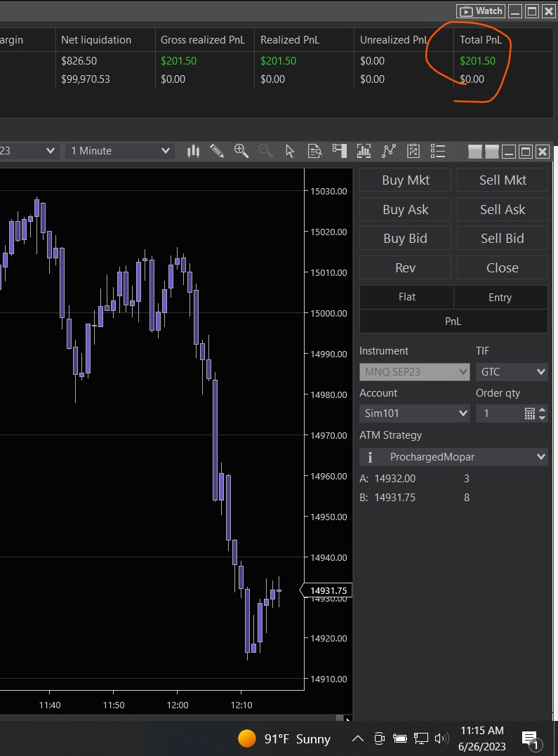
Task: Open the chart style bars icon
Action: [x=193, y=151]
